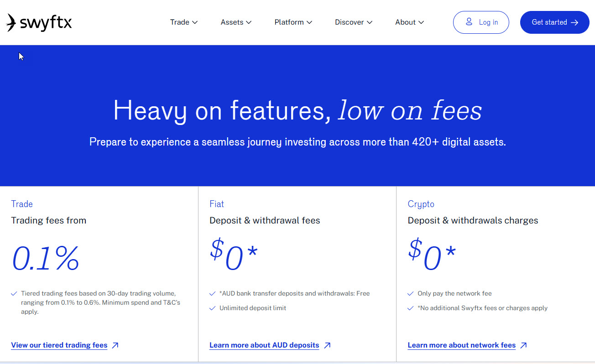Expand the Assets menu chevron
This screenshot has width=595, height=364.
249,22
